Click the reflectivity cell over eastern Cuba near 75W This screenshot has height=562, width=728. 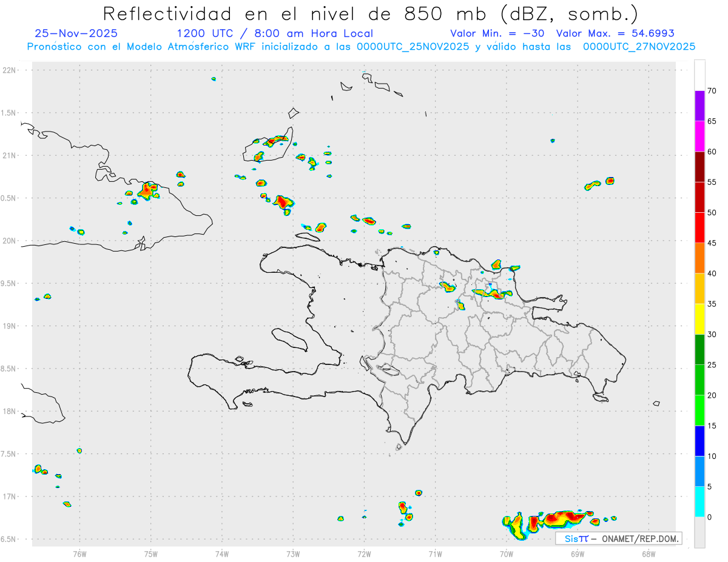[147, 191]
